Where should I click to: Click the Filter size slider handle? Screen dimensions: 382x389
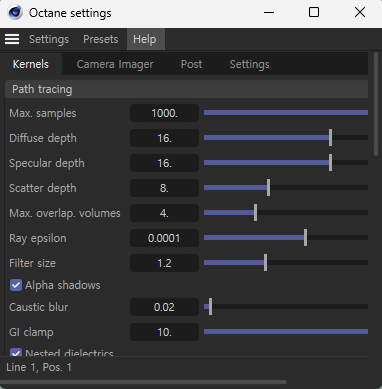pyautogui.click(x=265, y=263)
